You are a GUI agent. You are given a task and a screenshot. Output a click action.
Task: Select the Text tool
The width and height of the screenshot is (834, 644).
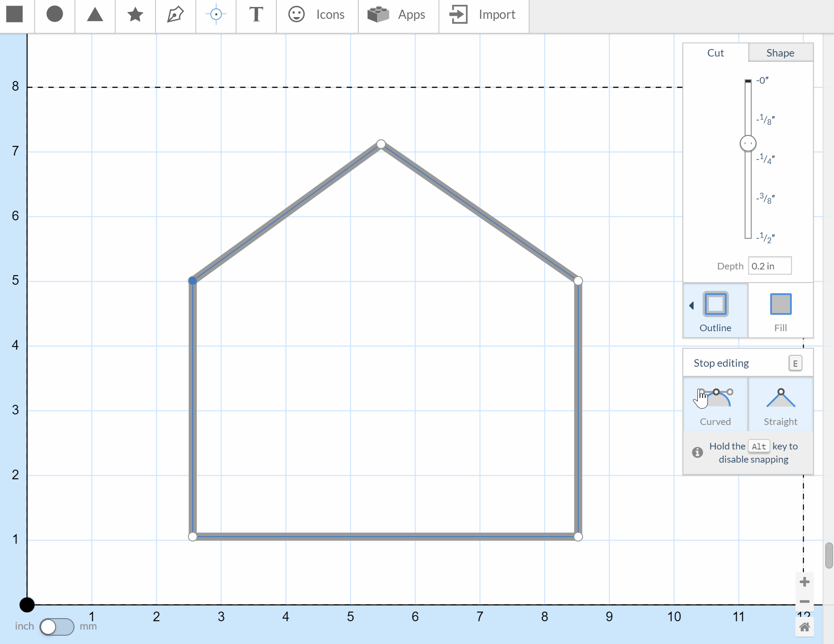[x=256, y=14]
